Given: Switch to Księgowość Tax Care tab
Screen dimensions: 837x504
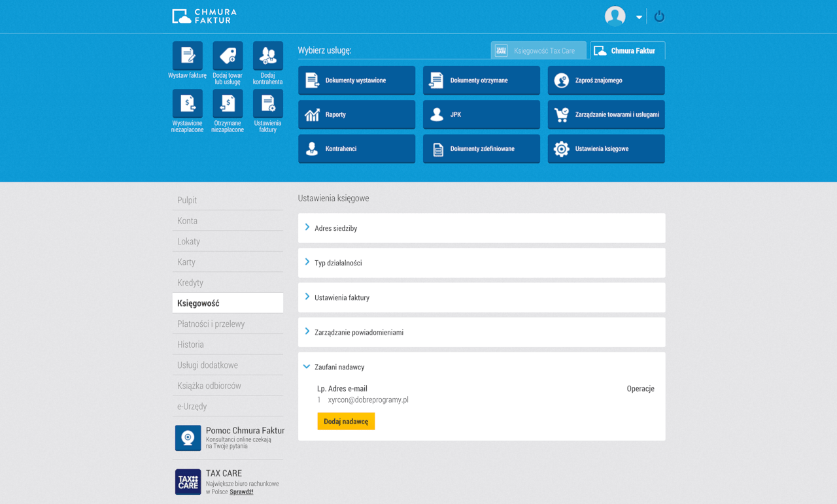Looking at the screenshot, I should [x=538, y=51].
